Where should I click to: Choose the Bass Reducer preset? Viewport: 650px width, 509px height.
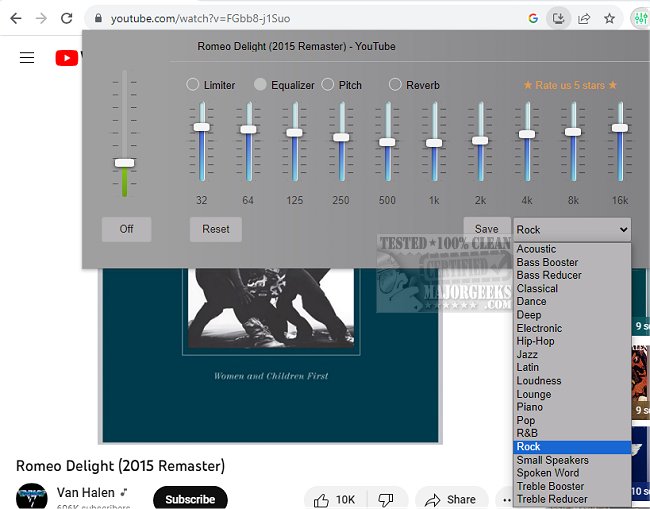coord(572,275)
